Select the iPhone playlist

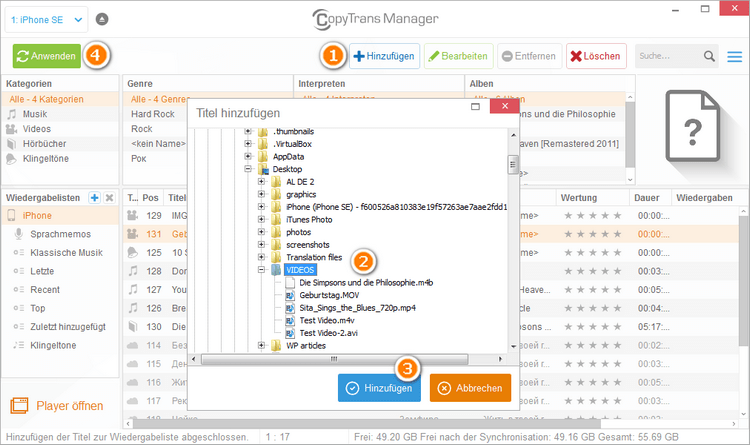pyautogui.click(x=60, y=215)
